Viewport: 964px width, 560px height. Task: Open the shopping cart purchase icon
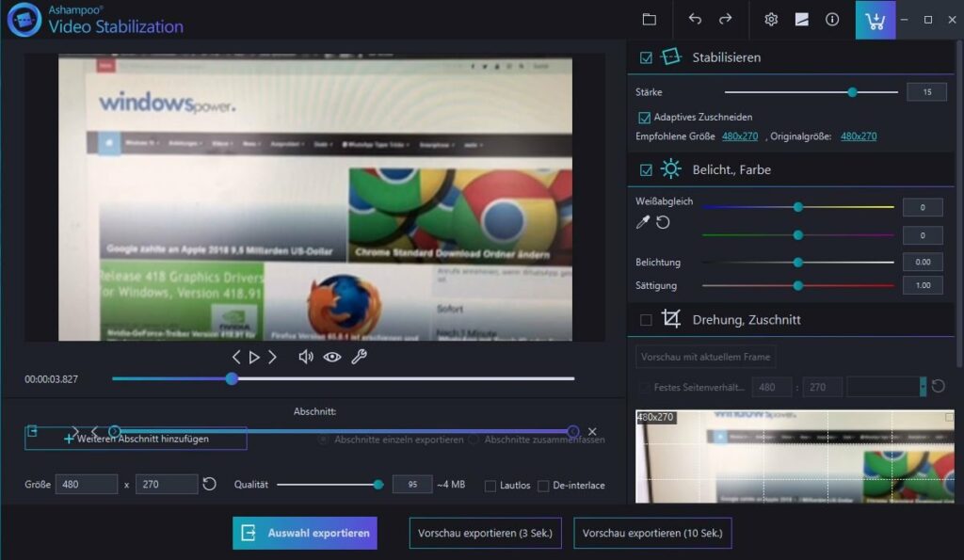[x=876, y=20]
